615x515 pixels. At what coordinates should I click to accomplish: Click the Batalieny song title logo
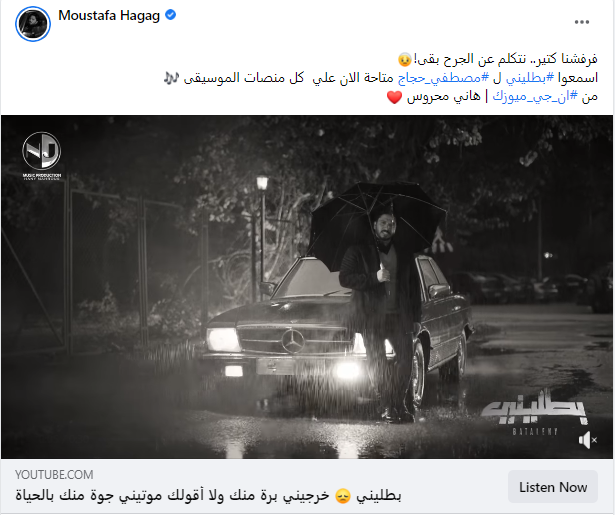click(535, 412)
